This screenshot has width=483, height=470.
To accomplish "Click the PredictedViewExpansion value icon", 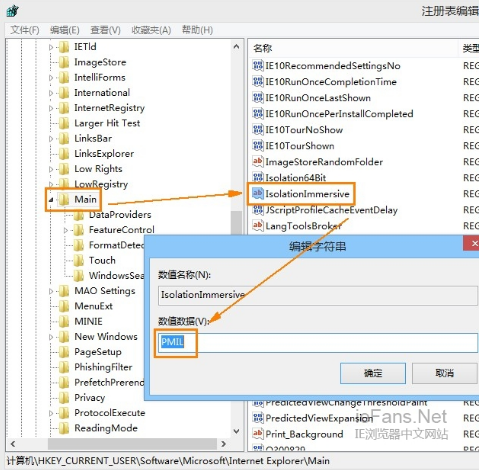I will tap(258, 418).
